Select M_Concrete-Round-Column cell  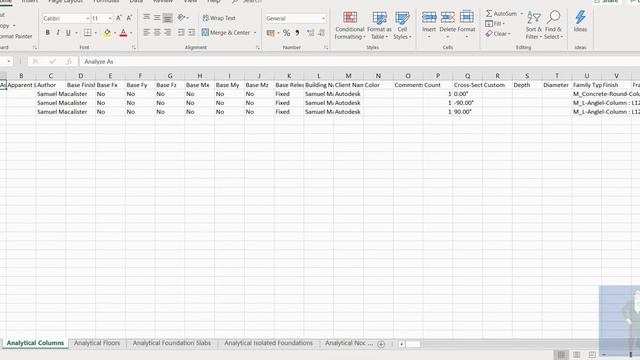click(x=587, y=94)
